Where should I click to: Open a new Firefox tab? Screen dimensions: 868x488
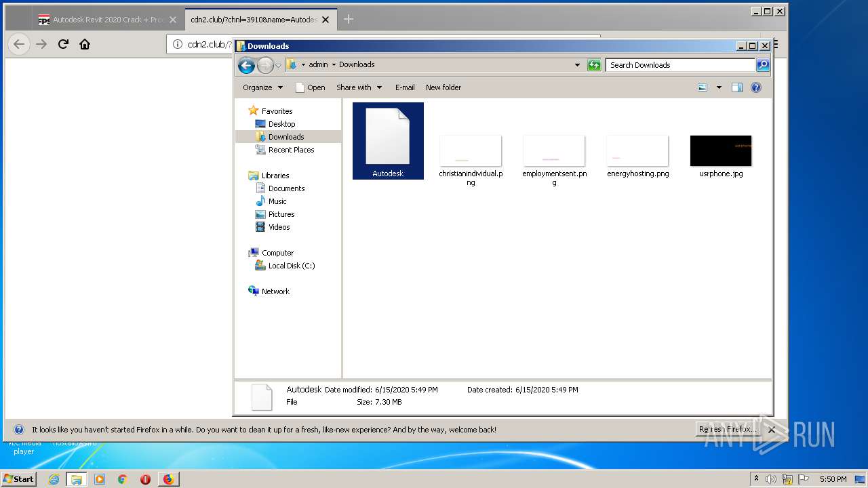coord(349,20)
